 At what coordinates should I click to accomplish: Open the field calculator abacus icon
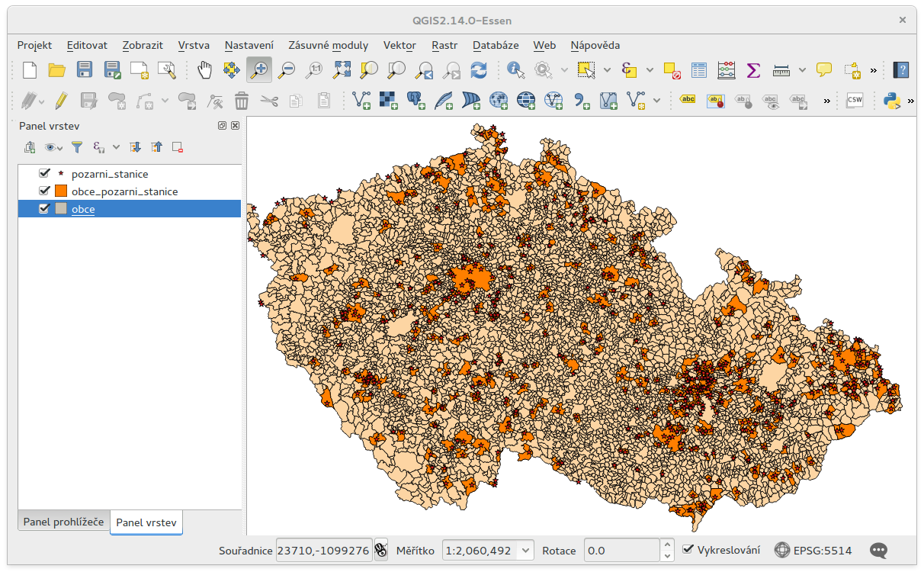(727, 70)
